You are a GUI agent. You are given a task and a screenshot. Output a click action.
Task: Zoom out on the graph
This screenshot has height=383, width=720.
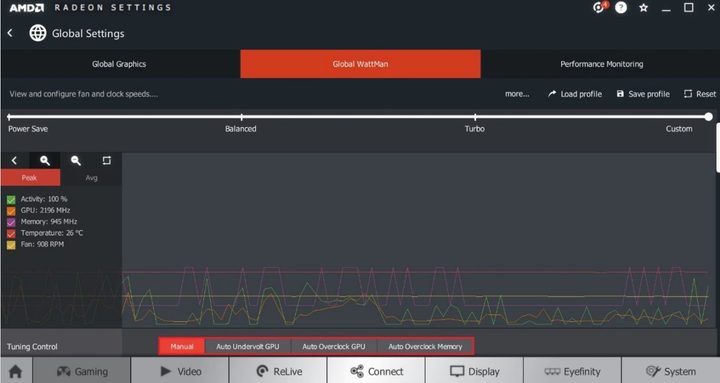pos(76,160)
